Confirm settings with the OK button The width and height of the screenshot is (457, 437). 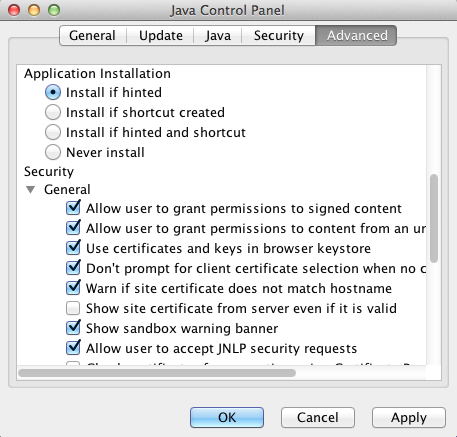tap(227, 417)
